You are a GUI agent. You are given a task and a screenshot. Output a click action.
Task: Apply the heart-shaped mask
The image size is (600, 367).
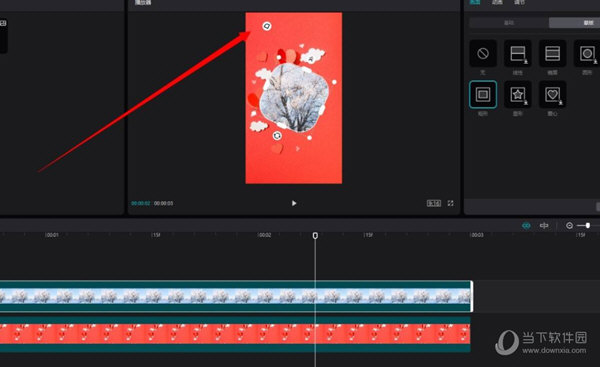pos(553,94)
